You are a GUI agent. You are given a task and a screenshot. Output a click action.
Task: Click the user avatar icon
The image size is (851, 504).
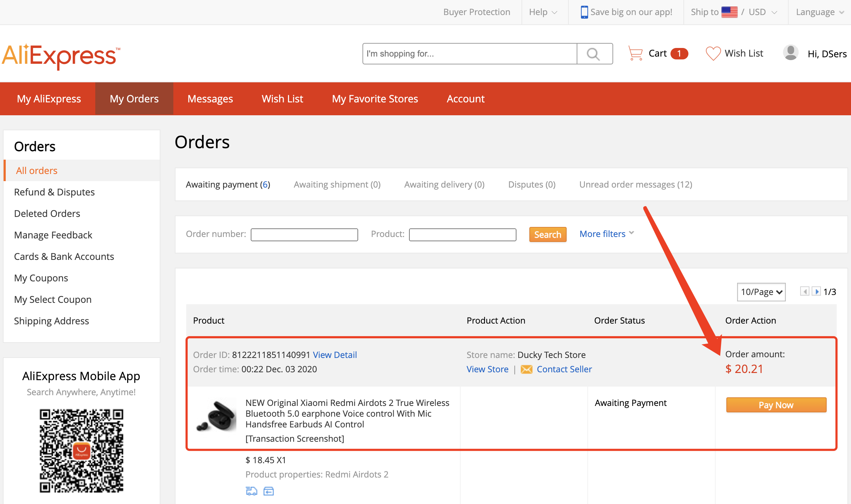coord(790,53)
